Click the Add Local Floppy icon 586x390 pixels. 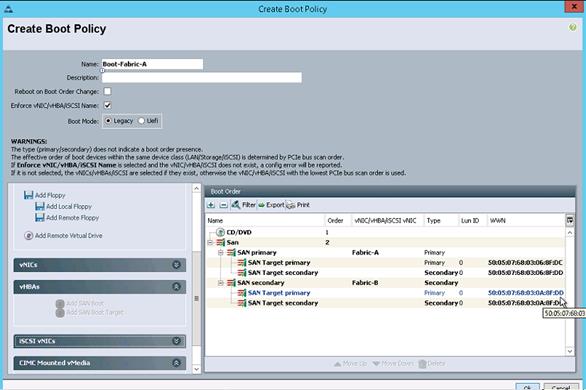[40, 206]
